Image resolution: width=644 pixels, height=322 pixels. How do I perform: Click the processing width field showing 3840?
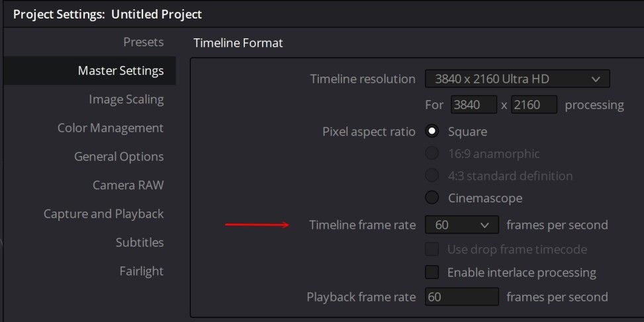tap(474, 104)
